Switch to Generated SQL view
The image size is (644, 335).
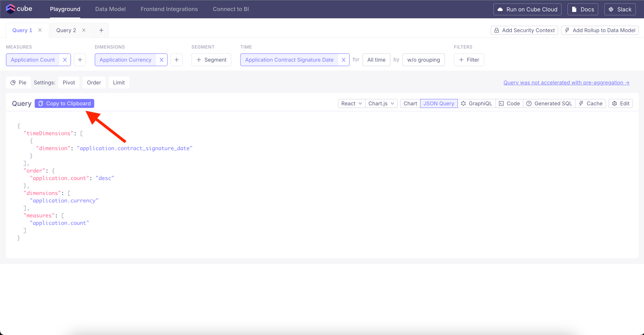pos(549,103)
